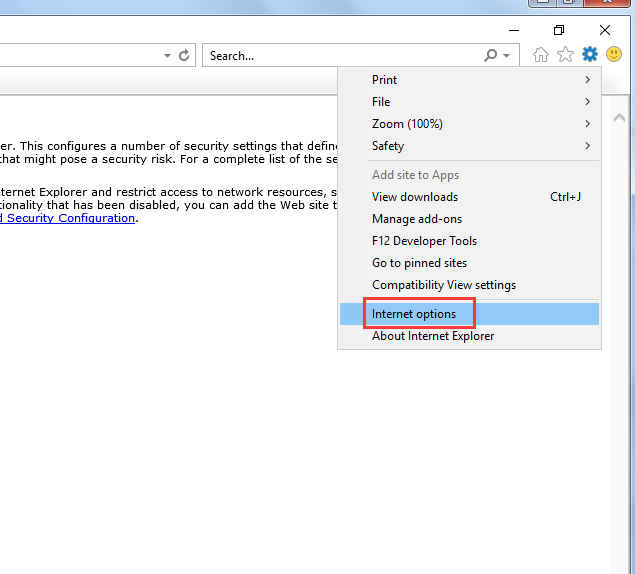Click Add site to Apps entry
This screenshot has height=574, width=635.
click(x=469, y=175)
